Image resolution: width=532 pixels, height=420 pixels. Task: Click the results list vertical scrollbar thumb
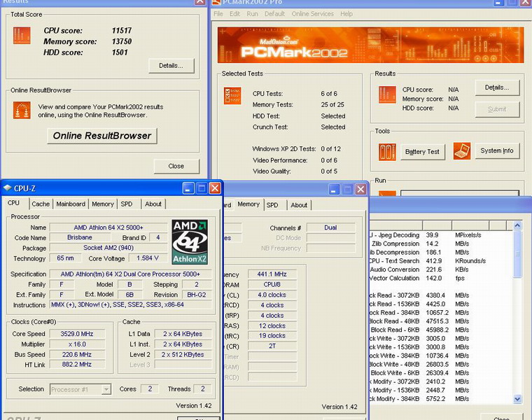click(x=517, y=254)
